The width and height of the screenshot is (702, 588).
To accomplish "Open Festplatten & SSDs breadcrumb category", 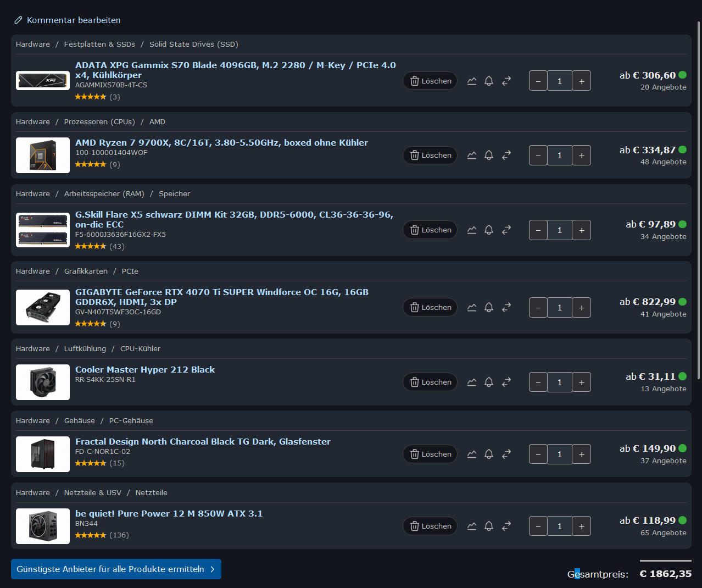I will [x=99, y=45].
